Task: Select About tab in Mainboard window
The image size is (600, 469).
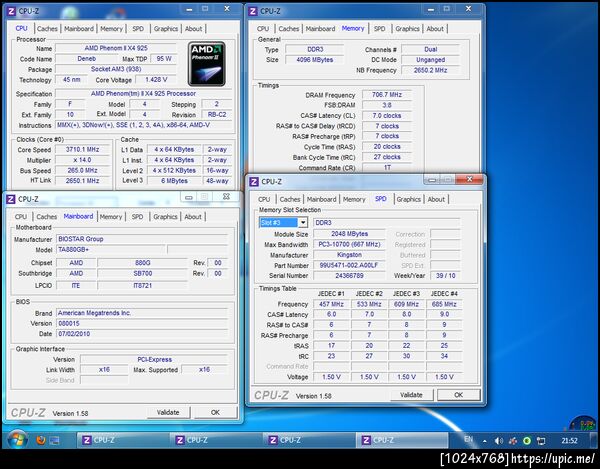Action: pyautogui.click(x=193, y=217)
